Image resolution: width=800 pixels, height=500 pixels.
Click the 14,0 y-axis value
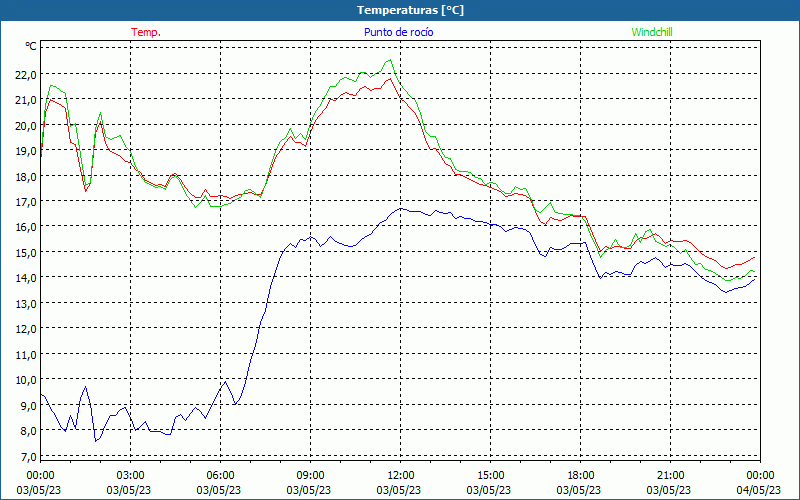[27, 279]
